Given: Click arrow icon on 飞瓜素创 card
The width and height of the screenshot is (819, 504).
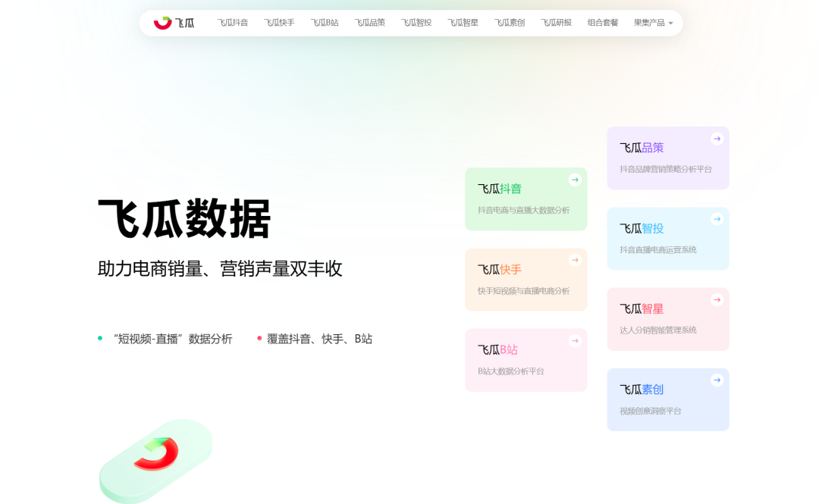Looking at the screenshot, I should (717, 380).
